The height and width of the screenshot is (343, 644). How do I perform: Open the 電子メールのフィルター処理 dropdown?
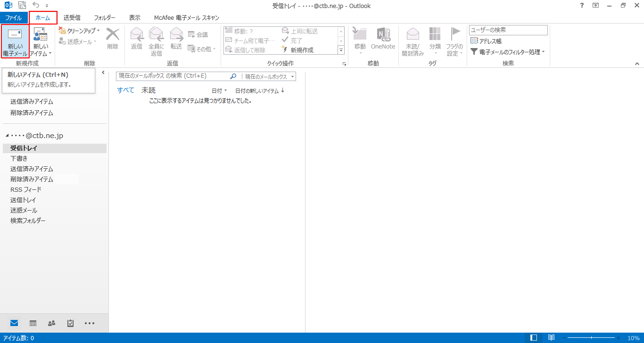507,52
